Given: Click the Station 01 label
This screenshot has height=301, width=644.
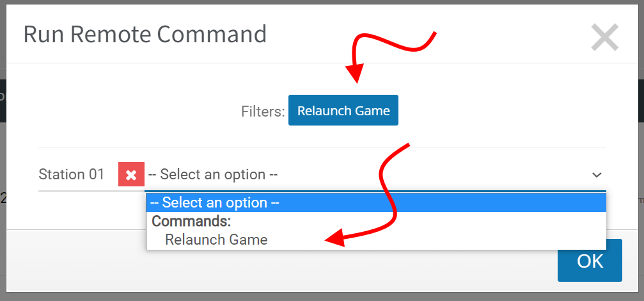Looking at the screenshot, I should 72,174.
